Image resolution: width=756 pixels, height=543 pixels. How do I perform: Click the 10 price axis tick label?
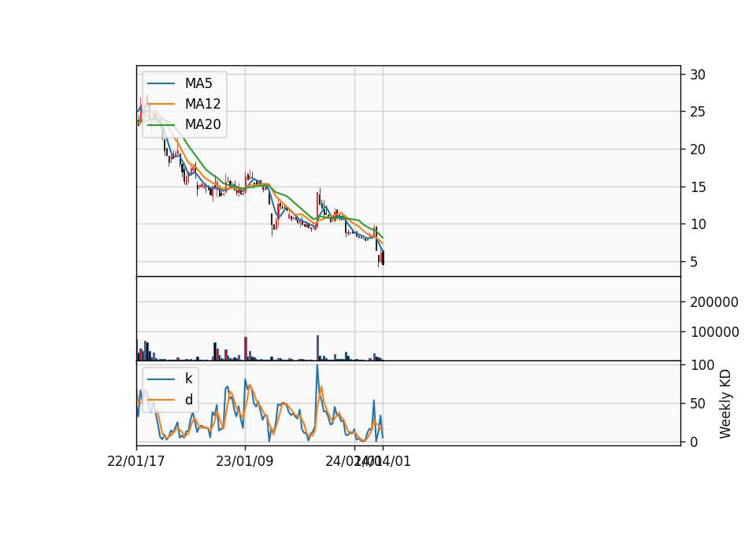click(x=698, y=224)
